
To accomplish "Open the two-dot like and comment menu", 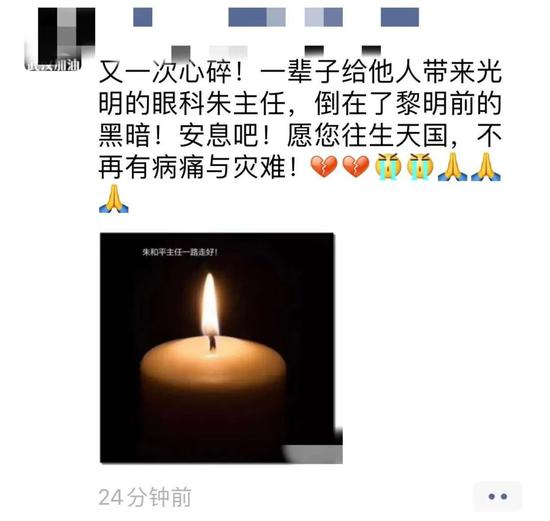I will pyautogui.click(x=497, y=496).
